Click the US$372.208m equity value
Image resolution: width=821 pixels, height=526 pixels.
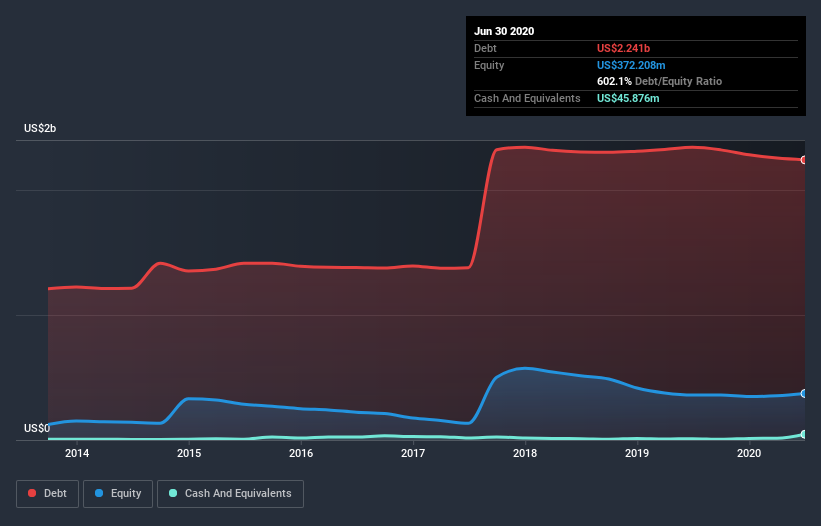click(x=631, y=65)
